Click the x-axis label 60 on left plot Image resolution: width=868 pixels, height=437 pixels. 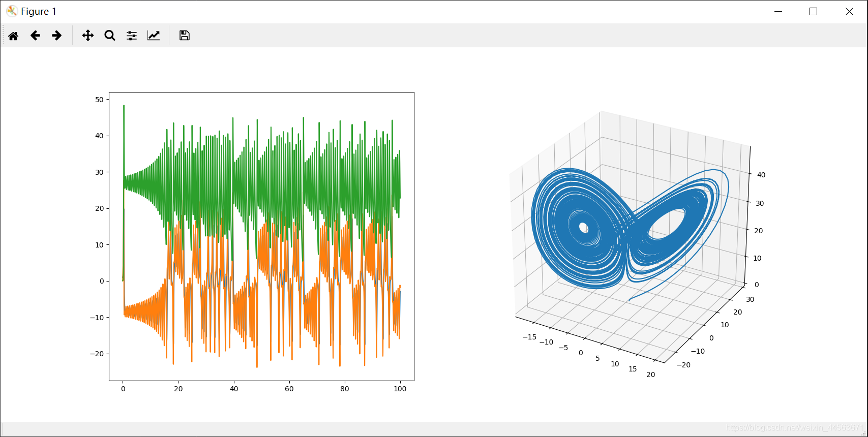tap(289, 389)
